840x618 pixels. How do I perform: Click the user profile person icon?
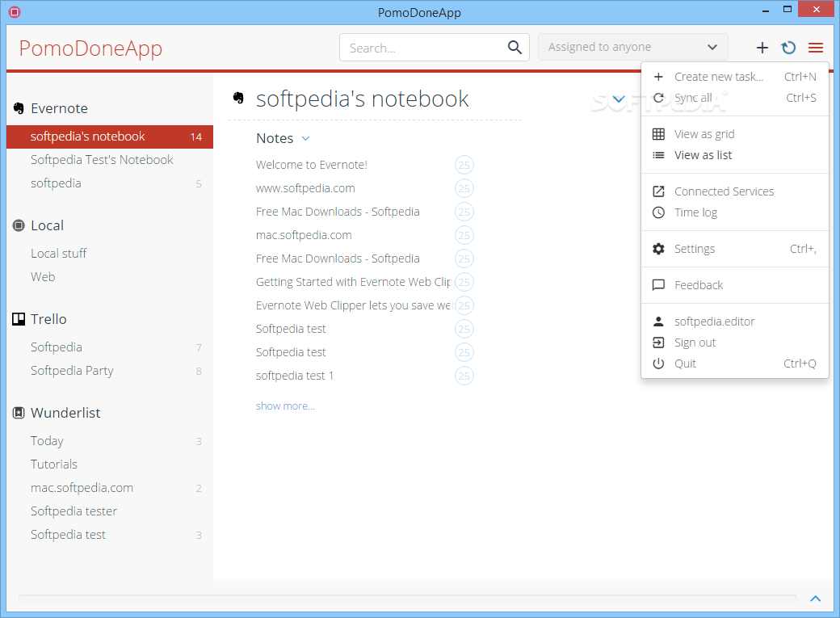(x=658, y=322)
